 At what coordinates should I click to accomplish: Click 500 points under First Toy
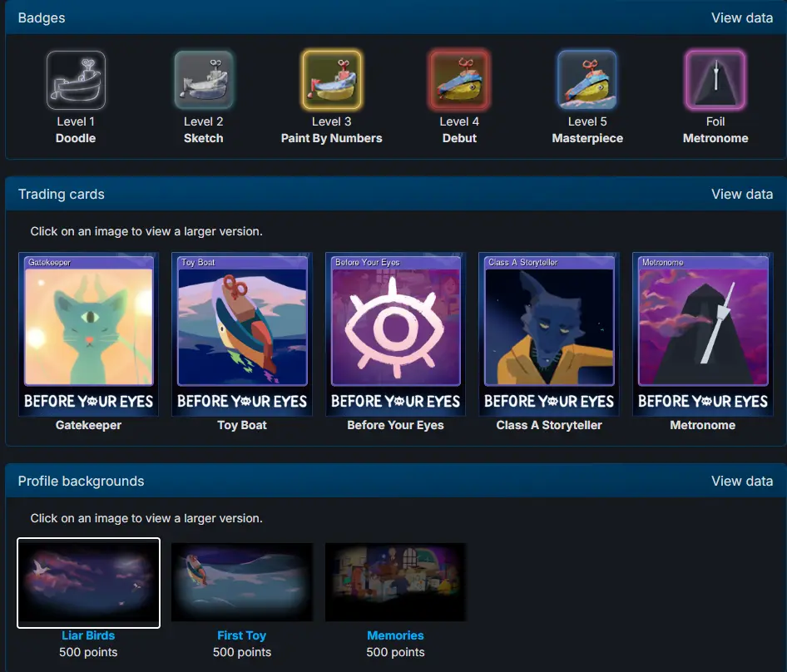pos(242,652)
